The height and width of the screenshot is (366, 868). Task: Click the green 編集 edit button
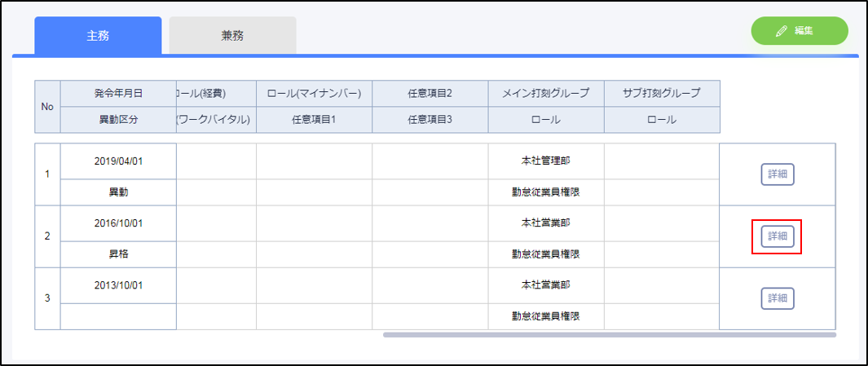coord(800,31)
